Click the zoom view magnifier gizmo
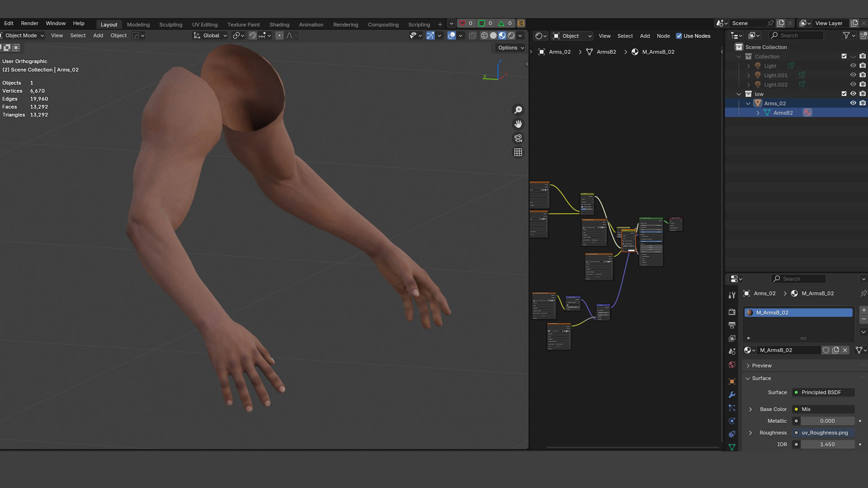The height and width of the screenshot is (488, 868). pos(518,110)
